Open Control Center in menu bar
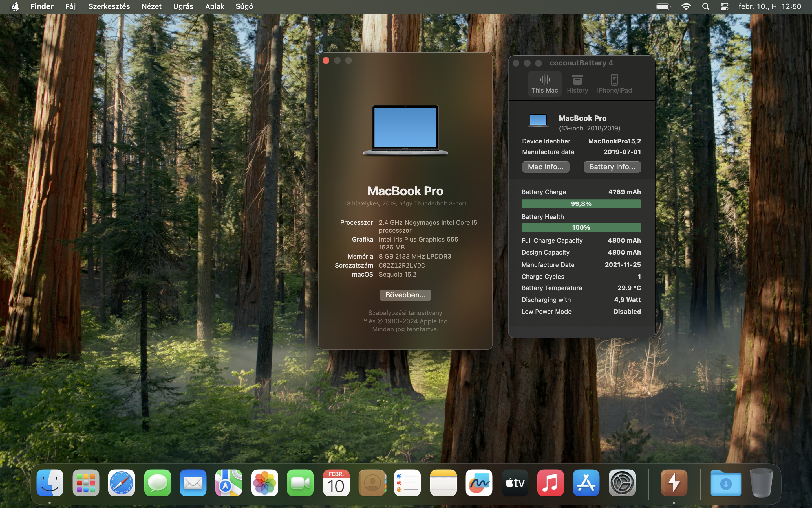Image resolution: width=812 pixels, height=508 pixels. coord(724,6)
